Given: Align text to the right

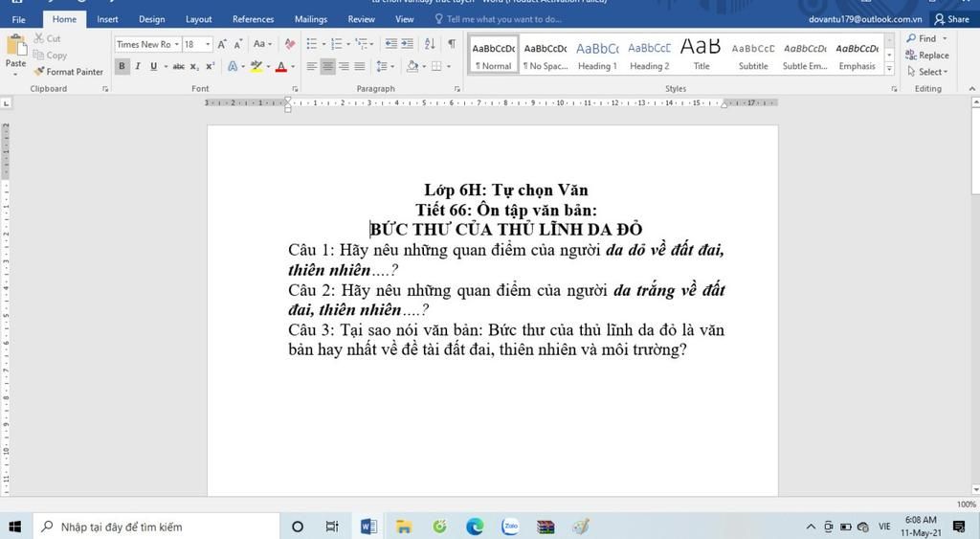Looking at the screenshot, I should pyautogui.click(x=344, y=66).
